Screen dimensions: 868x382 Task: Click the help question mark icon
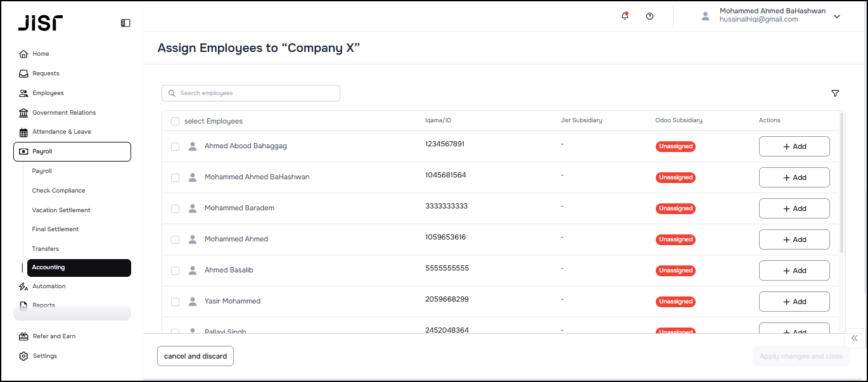649,16
